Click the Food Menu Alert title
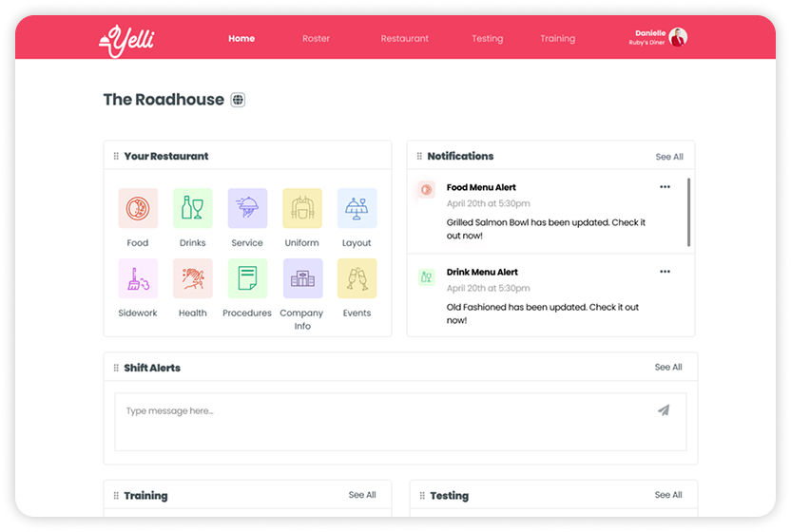The width and height of the screenshot is (791, 532). pos(481,187)
